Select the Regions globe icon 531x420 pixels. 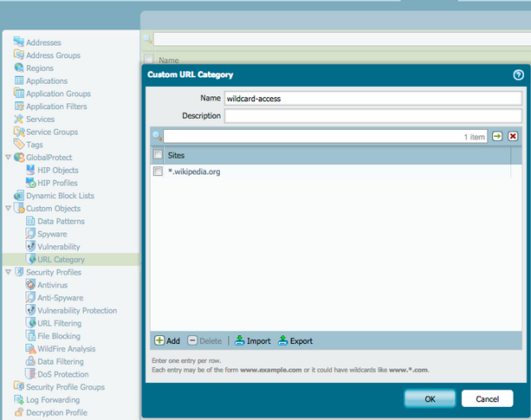[x=19, y=68]
